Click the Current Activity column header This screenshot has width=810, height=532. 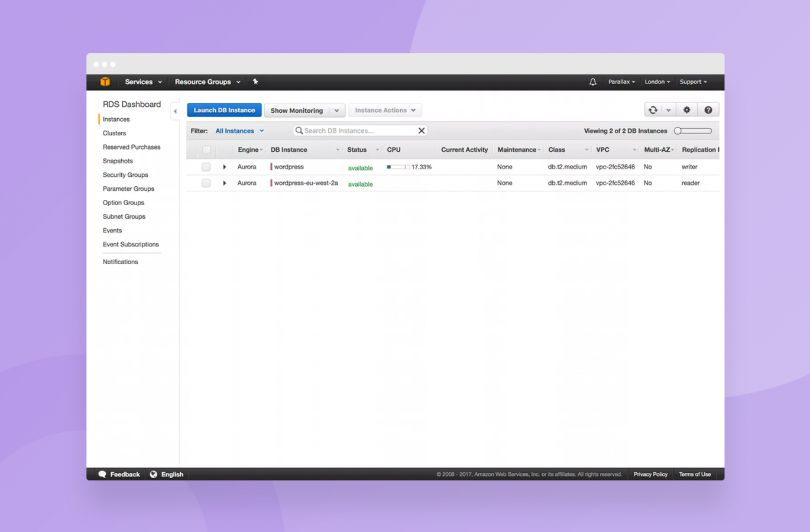point(464,150)
